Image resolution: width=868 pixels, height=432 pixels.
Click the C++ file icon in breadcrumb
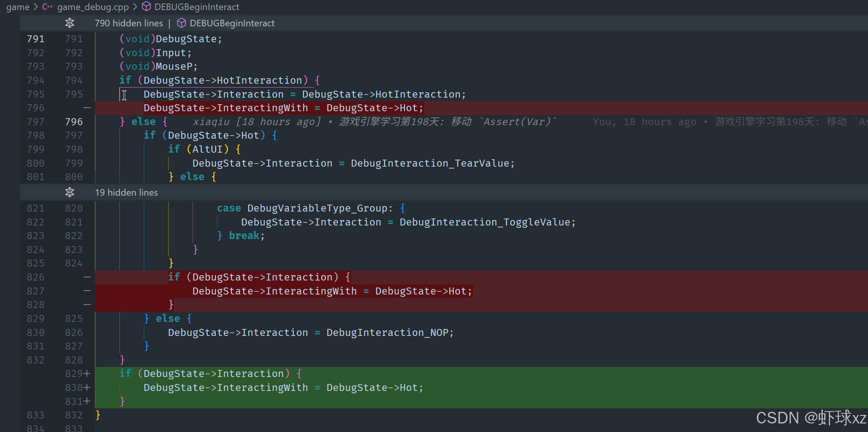pyautogui.click(x=47, y=7)
